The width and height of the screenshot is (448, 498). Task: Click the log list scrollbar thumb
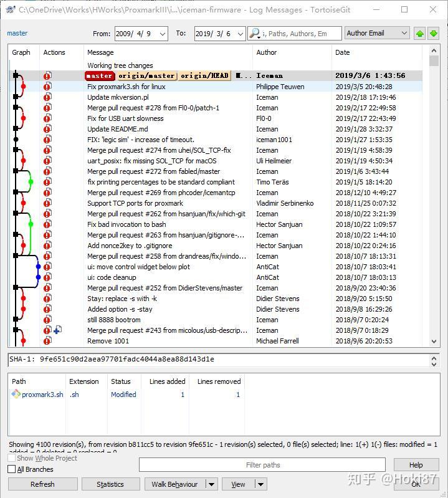click(x=434, y=61)
